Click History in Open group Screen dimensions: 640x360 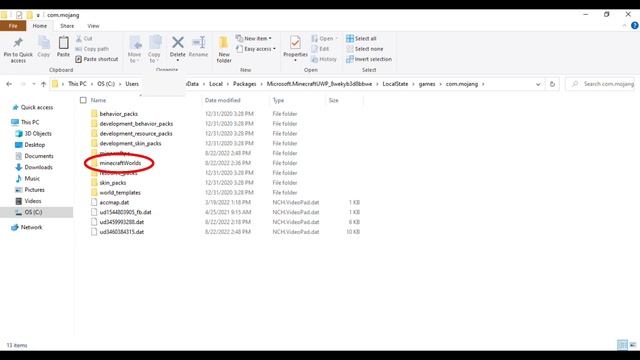(324, 59)
